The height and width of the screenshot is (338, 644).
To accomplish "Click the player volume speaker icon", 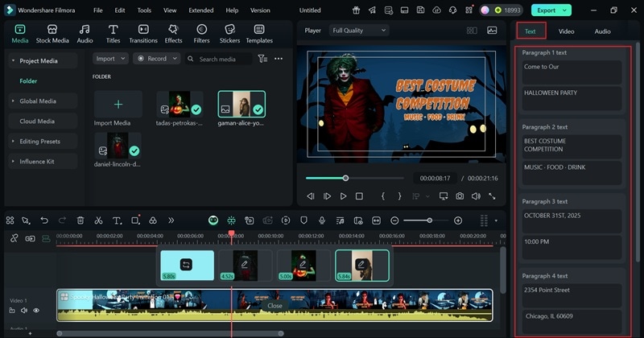I will tap(476, 196).
